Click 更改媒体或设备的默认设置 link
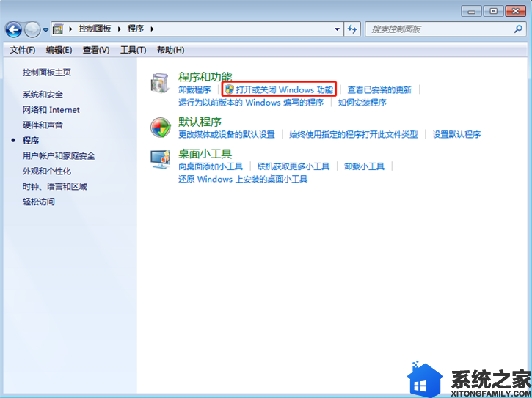Screen dimensions: 532x398 [x=227, y=135]
